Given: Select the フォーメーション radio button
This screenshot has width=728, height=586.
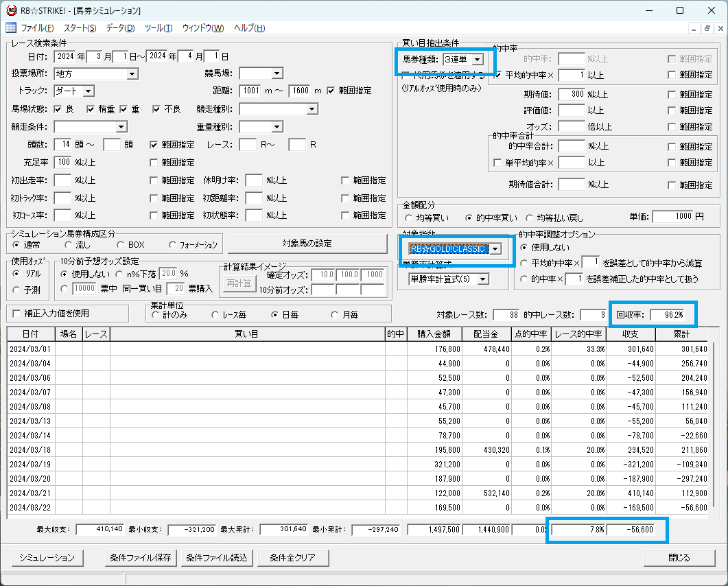Looking at the screenshot, I should [x=172, y=245].
